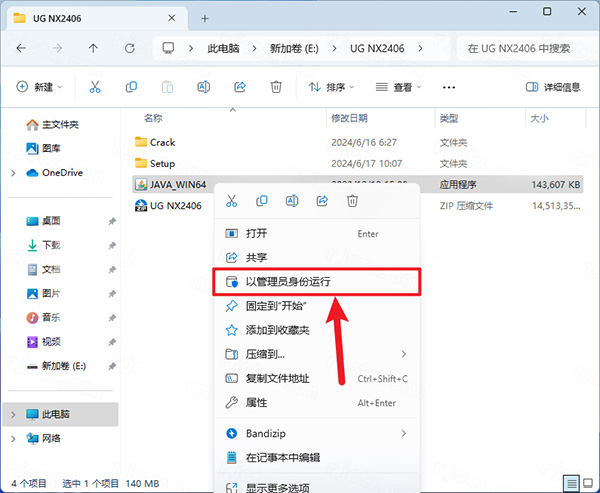Sort by the 修改日期 column header

tap(349, 118)
